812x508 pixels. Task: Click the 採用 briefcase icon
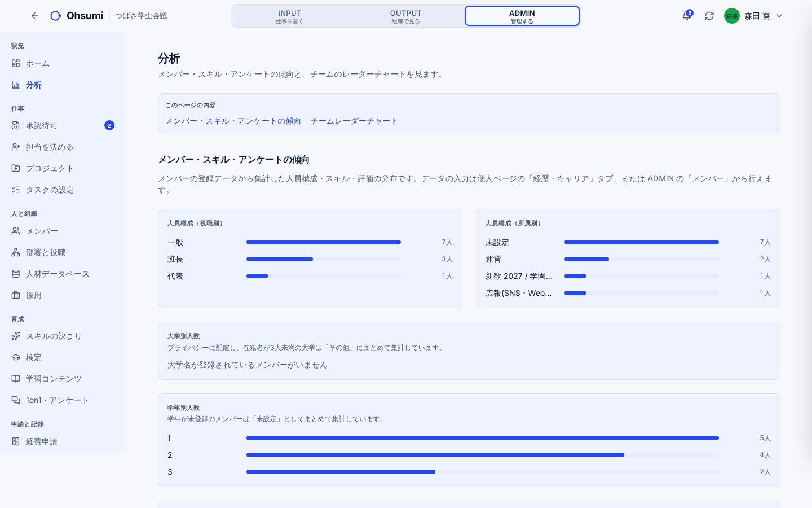point(16,295)
